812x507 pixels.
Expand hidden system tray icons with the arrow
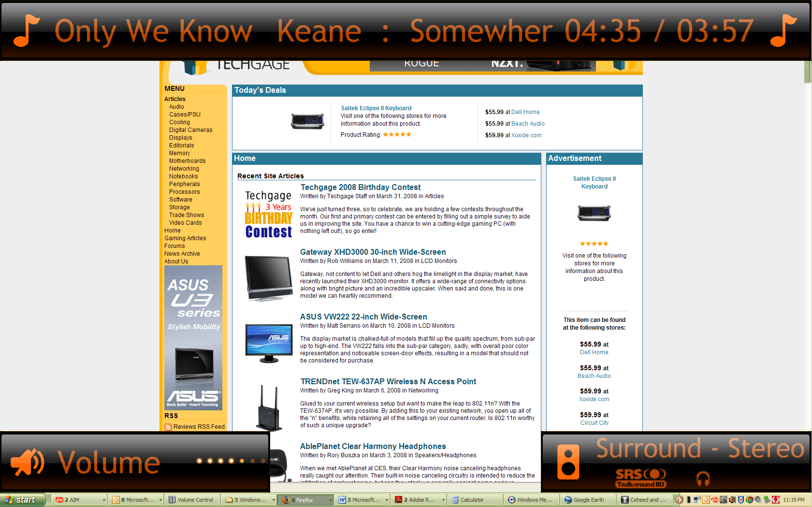[679, 500]
